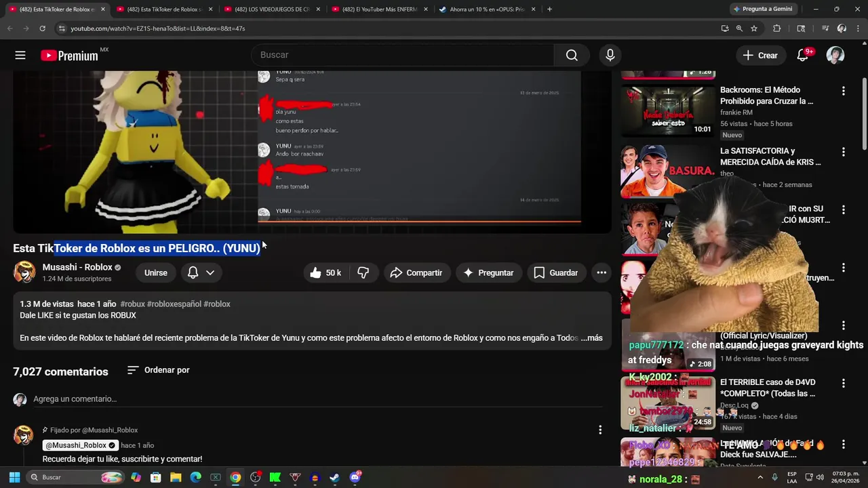Click Pregunta a Gemini button

coord(762,9)
